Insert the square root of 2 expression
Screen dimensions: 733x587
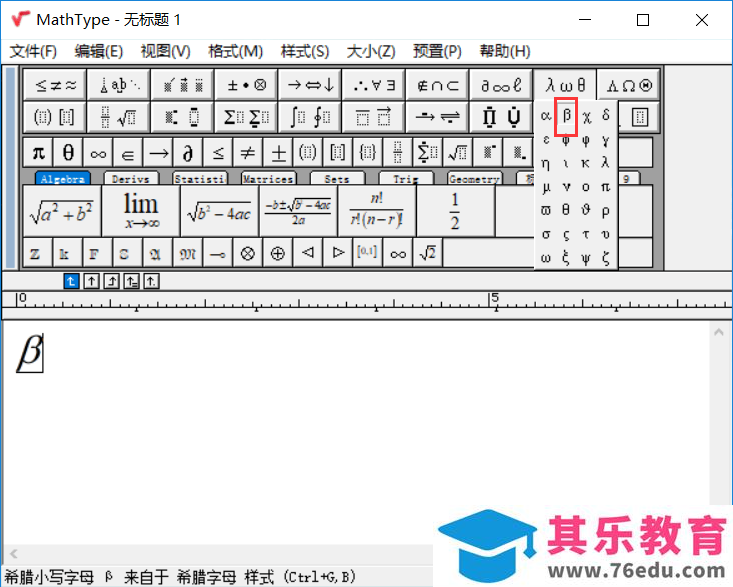coord(427,253)
